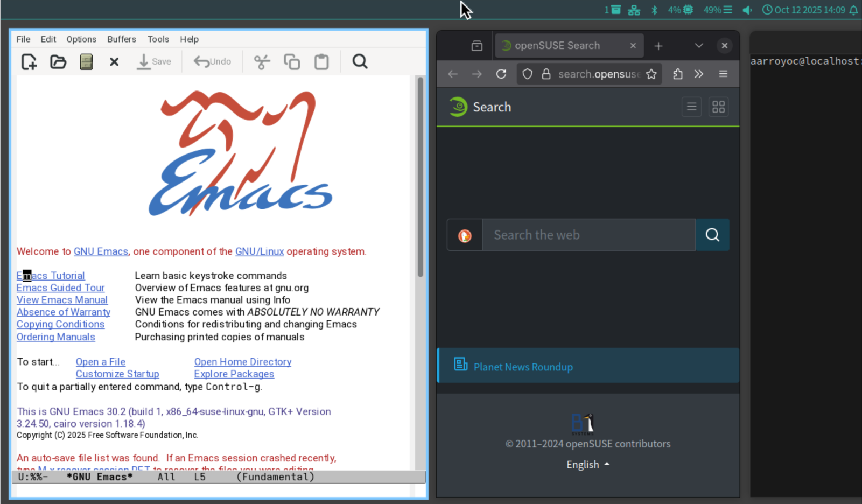862x504 pixels.
Task: Copy text using the copy icon
Action: click(x=292, y=62)
